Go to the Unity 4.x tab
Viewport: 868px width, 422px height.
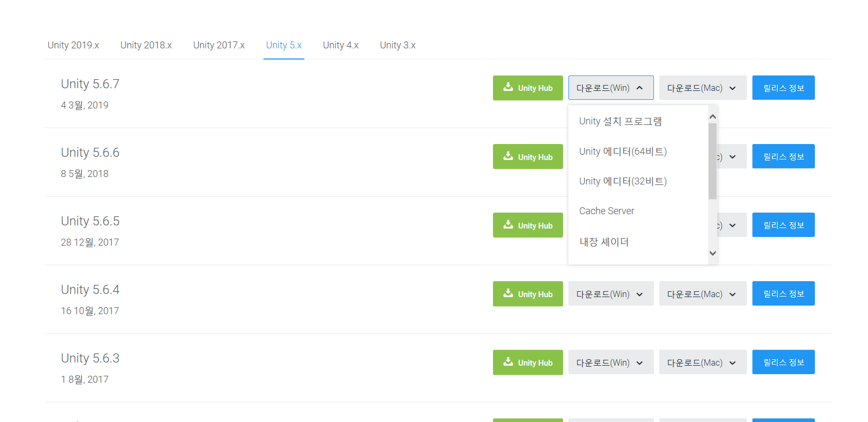pyautogui.click(x=341, y=45)
